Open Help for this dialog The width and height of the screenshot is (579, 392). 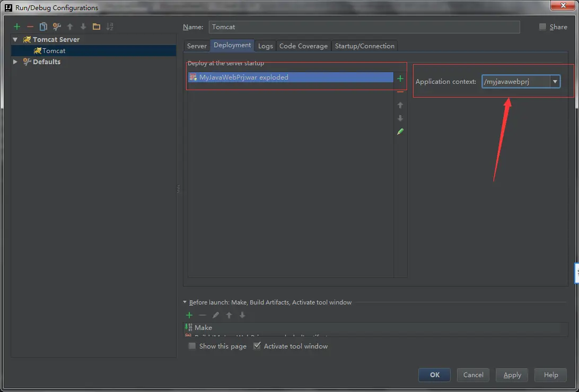[550, 374]
